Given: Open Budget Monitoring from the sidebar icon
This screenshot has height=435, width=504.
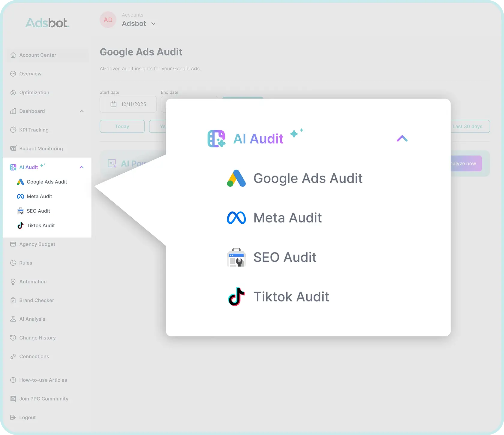Looking at the screenshot, I should coord(13,148).
